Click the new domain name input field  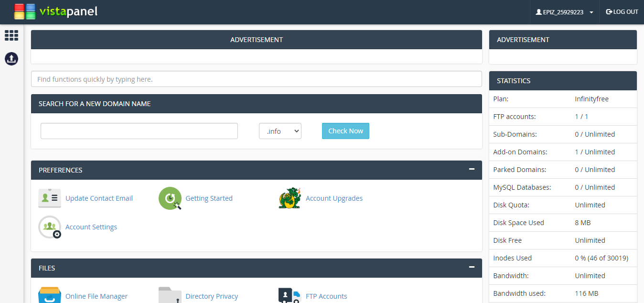(139, 131)
